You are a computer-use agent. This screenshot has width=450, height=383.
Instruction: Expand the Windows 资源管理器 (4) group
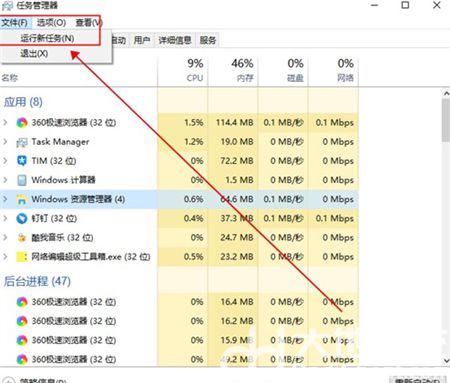point(5,199)
